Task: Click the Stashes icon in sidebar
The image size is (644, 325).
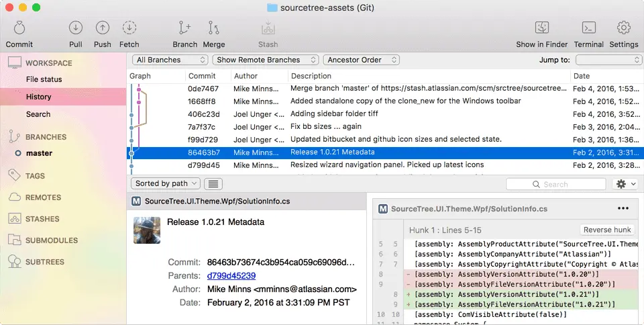Action: [14, 219]
